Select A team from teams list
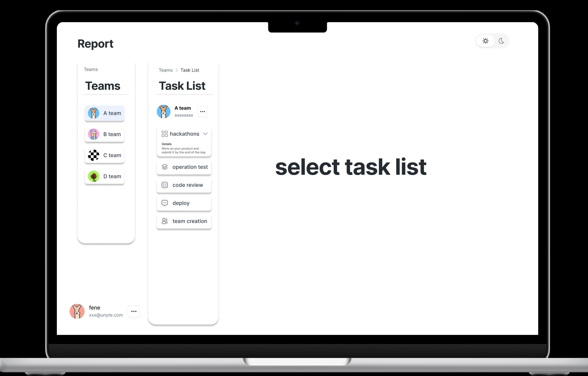Image resolution: width=588 pixels, height=376 pixels. (104, 113)
